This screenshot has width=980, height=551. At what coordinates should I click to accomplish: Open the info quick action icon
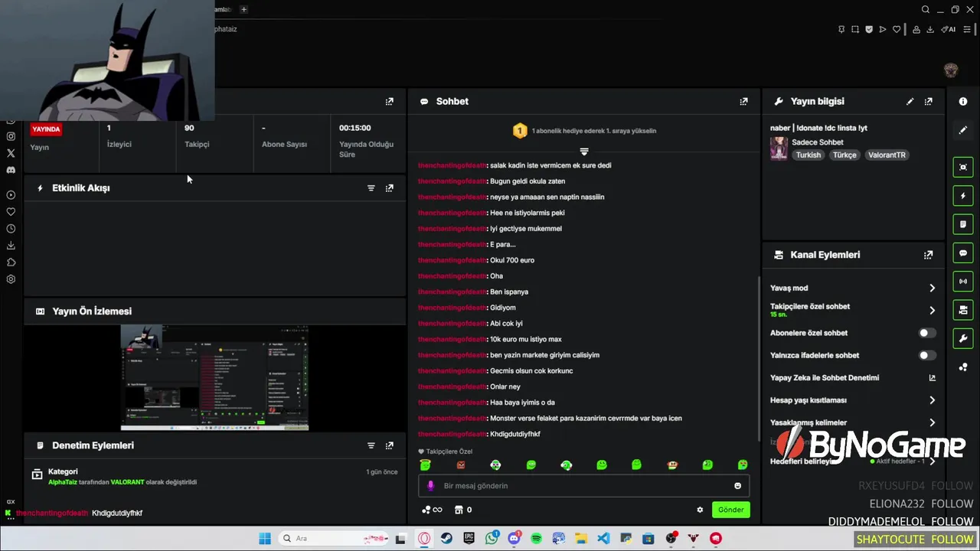pos(963,102)
